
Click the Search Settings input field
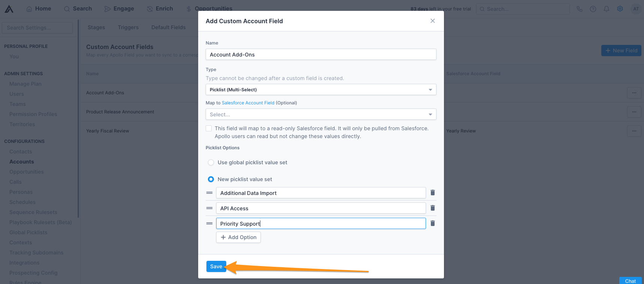click(x=37, y=27)
